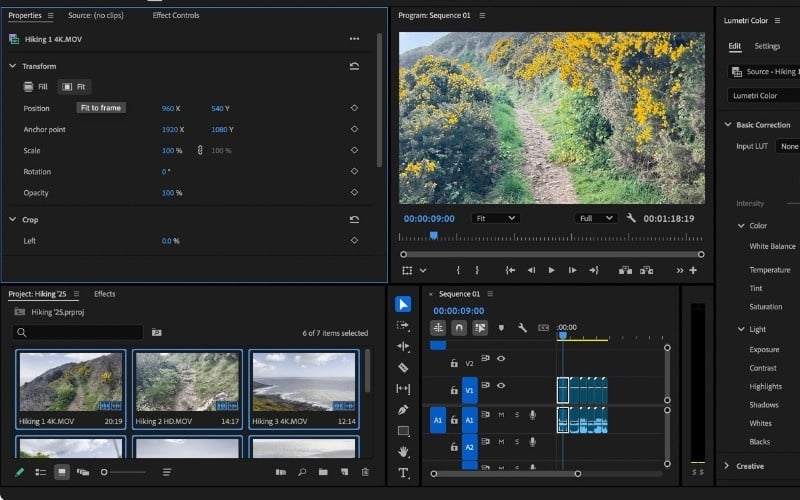
Task: Toggle V2 track output eye
Action: click(501, 359)
